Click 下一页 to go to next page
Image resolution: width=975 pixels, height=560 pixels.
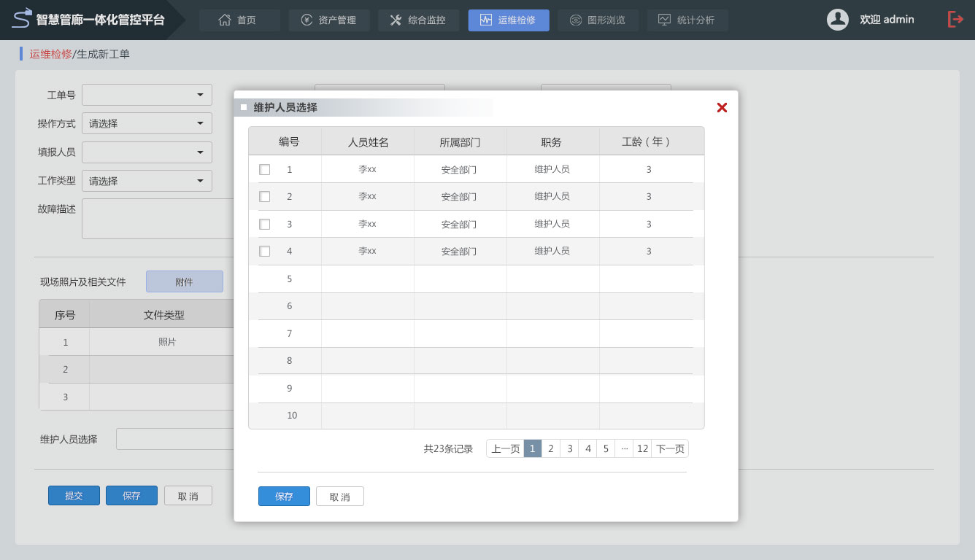(670, 449)
